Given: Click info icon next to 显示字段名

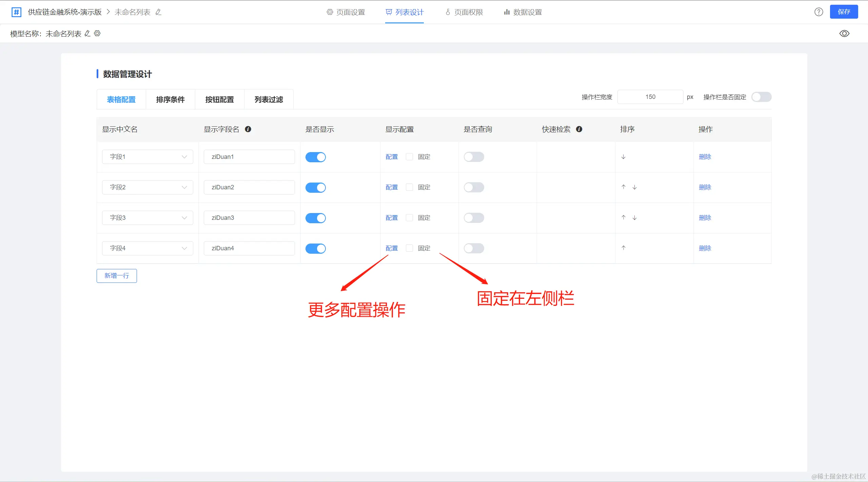Looking at the screenshot, I should coord(248,129).
